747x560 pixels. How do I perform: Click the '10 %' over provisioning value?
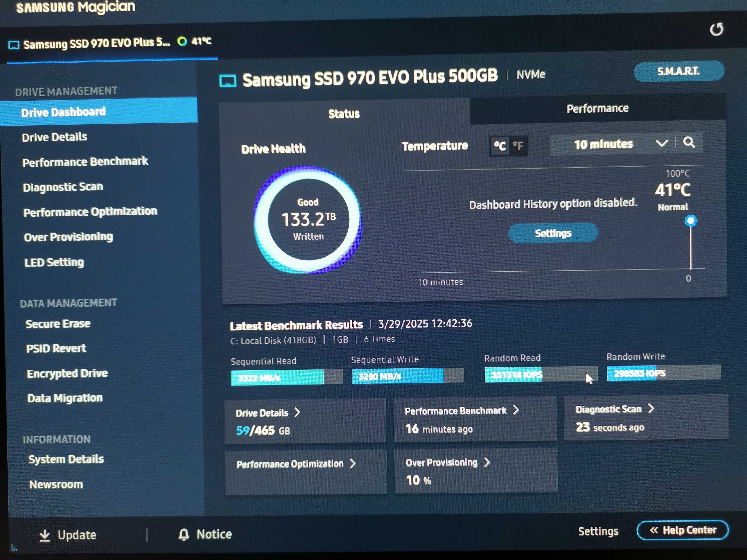[419, 480]
